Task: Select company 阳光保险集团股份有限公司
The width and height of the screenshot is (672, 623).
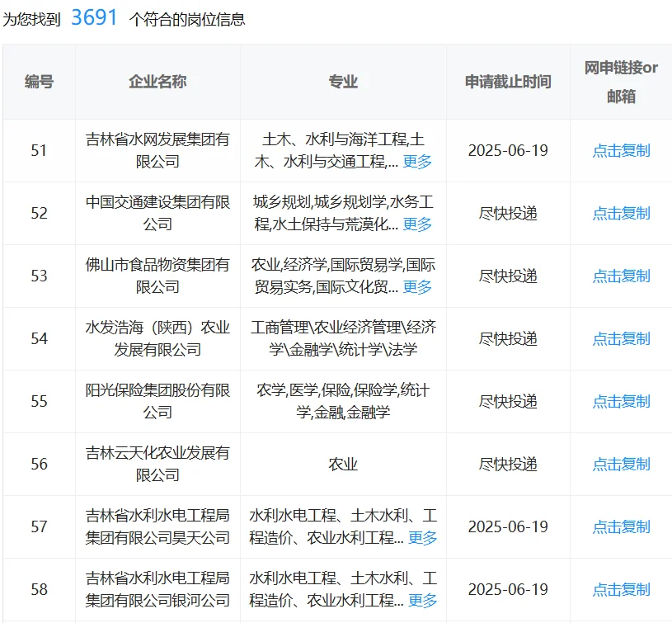Action: [x=157, y=401]
